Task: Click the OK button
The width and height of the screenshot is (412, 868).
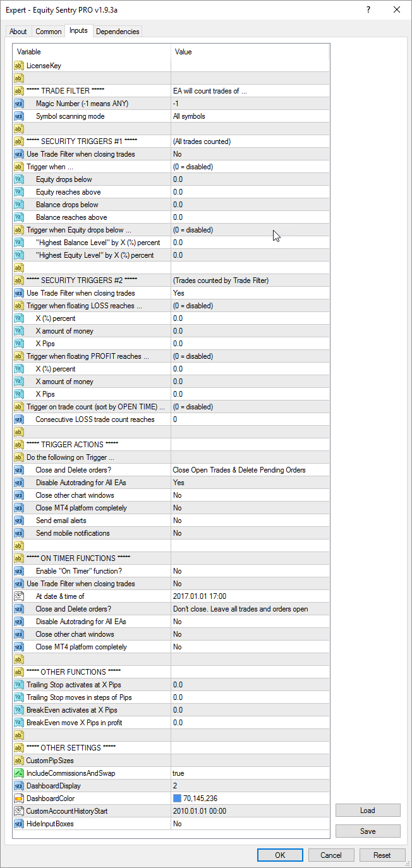Action: (280, 855)
